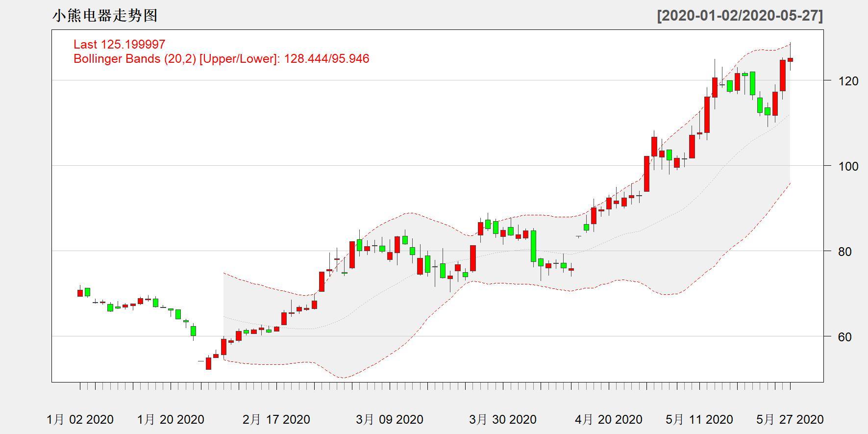Image resolution: width=868 pixels, height=434 pixels.
Task: Click the 5月 11 2020 date label
Action: coord(699,420)
